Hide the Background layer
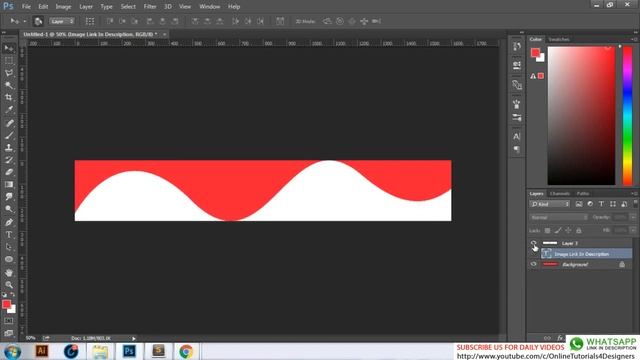 pyautogui.click(x=533, y=264)
